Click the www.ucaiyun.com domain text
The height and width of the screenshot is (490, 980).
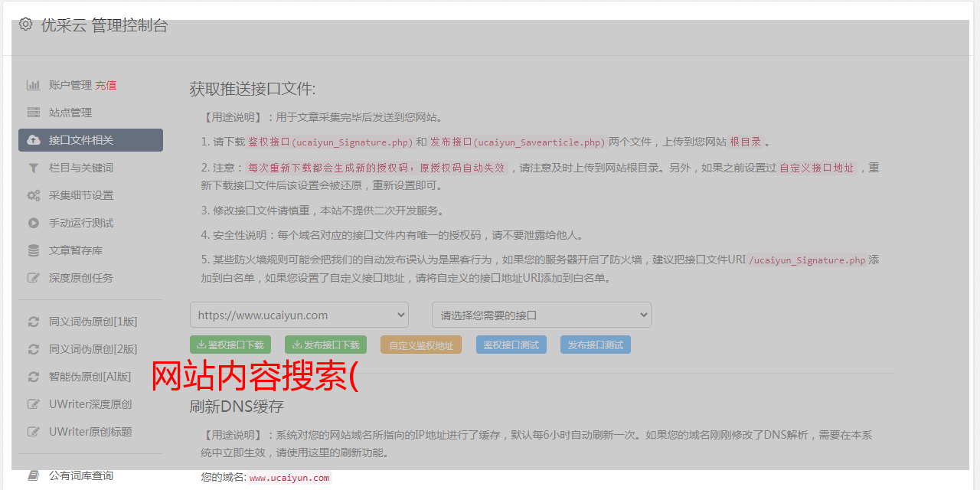point(289,478)
